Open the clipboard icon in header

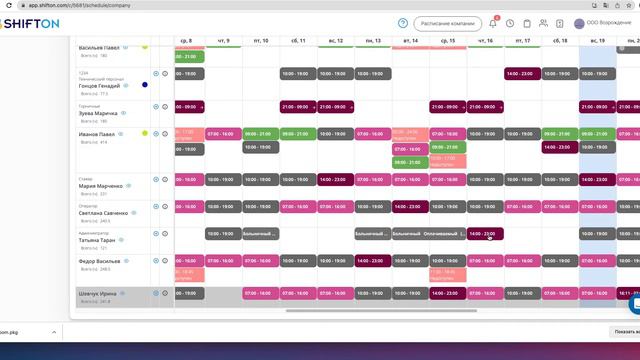(527, 24)
